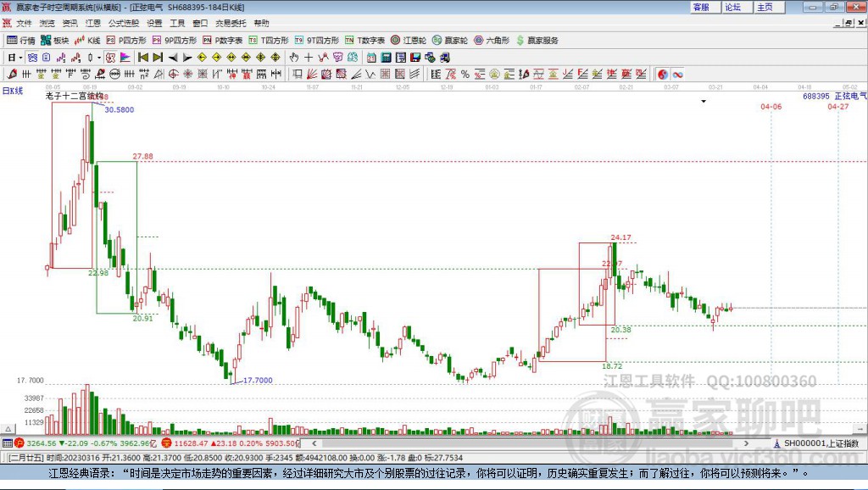Click the 17.7000 low price label

click(x=258, y=381)
